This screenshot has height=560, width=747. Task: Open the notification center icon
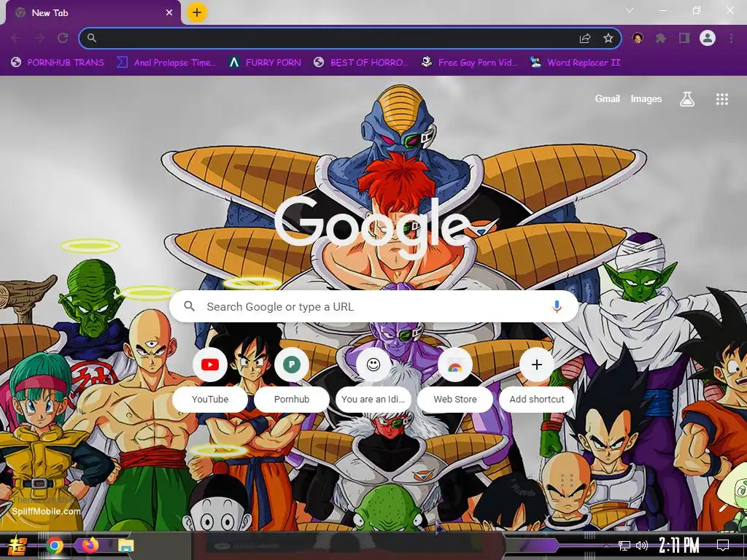[723, 545]
